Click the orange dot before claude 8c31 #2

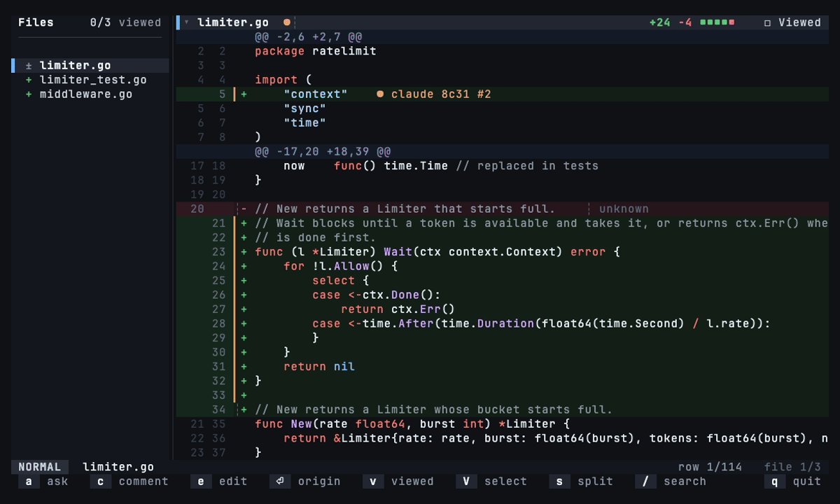pos(380,94)
